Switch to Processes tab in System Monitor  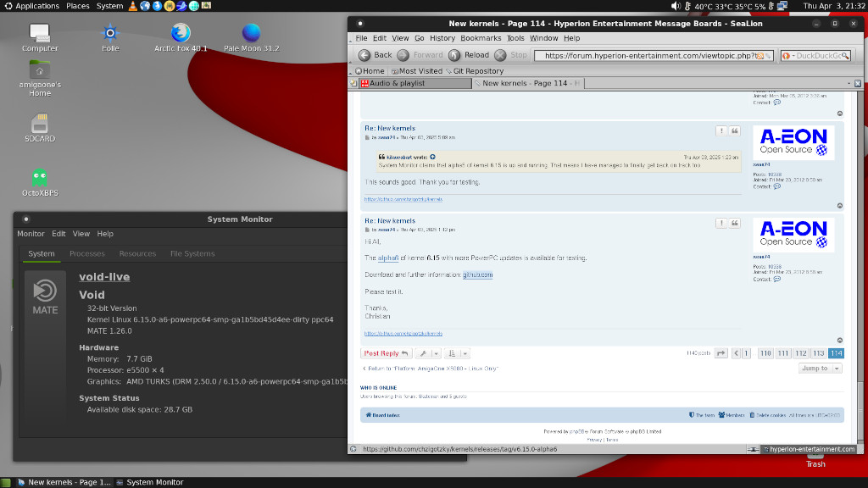click(87, 253)
